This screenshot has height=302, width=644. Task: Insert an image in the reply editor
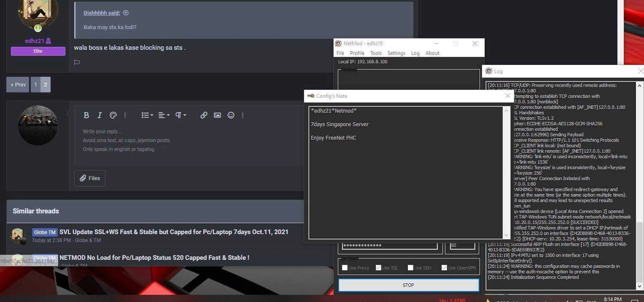pos(217,115)
